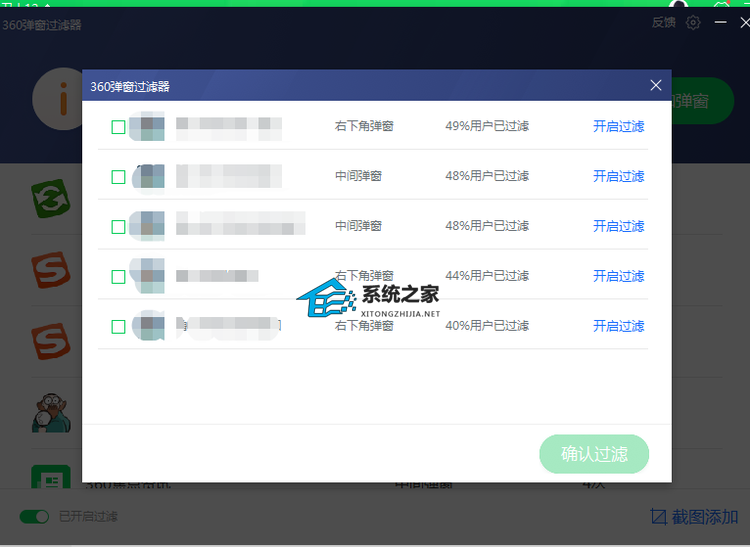Click the blurred app icon in 44% row
This screenshot has width=750, height=547.
pos(147,276)
